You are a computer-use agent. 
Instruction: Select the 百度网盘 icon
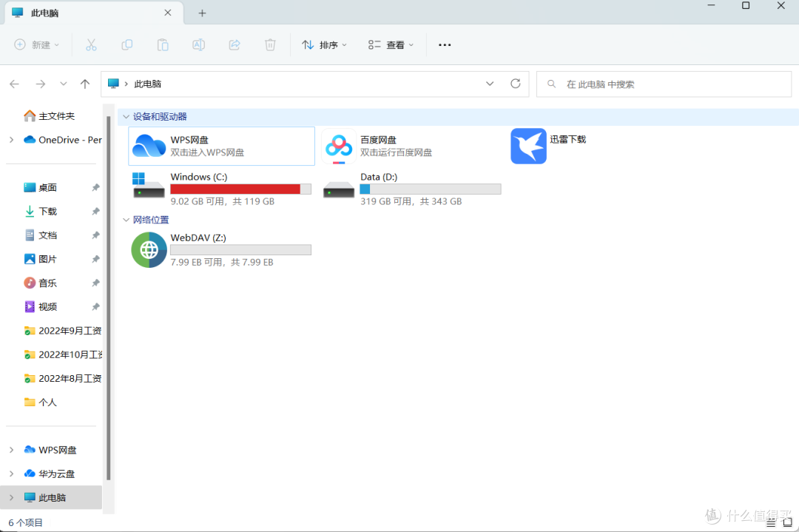coord(338,146)
